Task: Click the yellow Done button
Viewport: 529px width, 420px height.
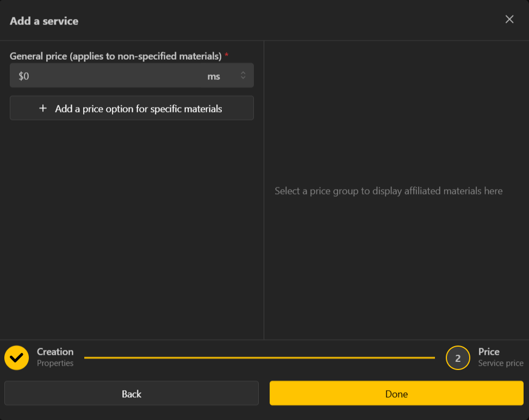Action: click(396, 393)
